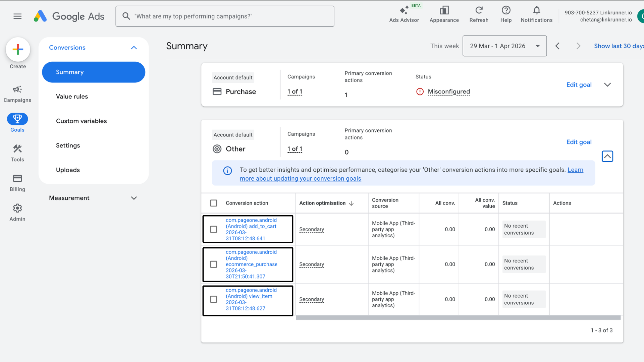The width and height of the screenshot is (644, 362).
Task: Collapse the Other goal card
Action: pos(607,156)
